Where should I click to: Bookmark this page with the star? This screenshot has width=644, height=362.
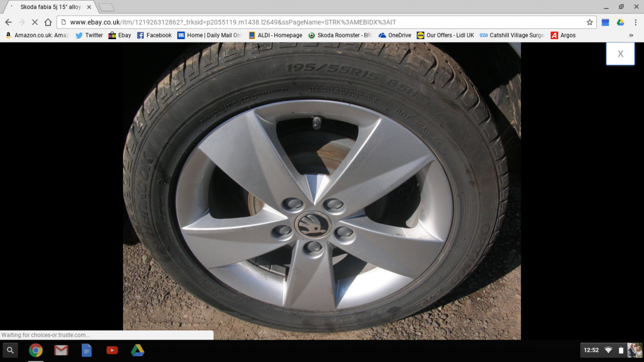[x=590, y=22]
